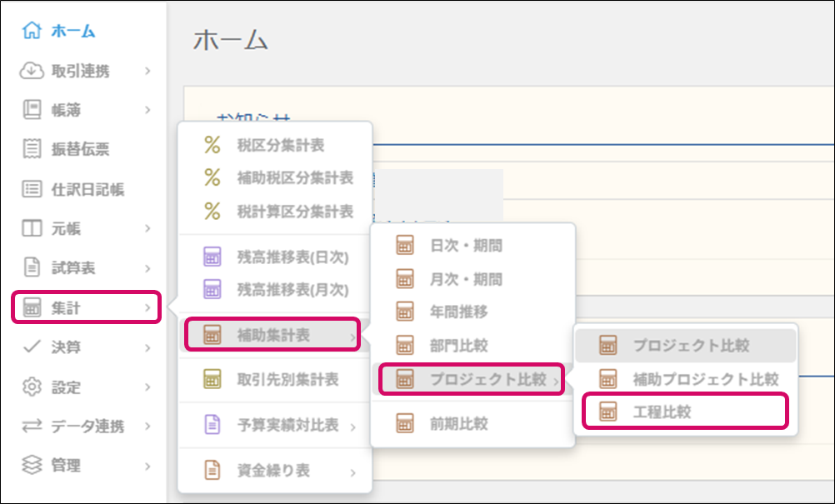This screenshot has width=835, height=504.
Task: Click the percent icon beside 税区分集計表
Action: [x=212, y=145]
